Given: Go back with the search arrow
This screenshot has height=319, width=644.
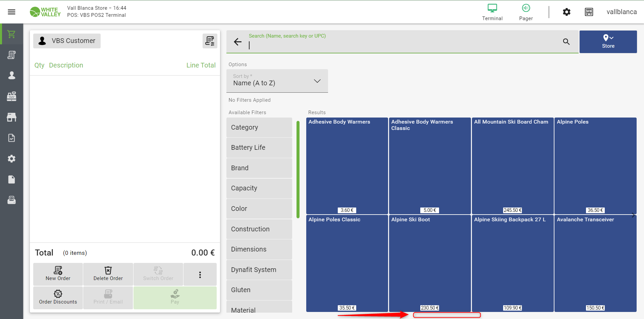Looking at the screenshot, I should [x=237, y=42].
